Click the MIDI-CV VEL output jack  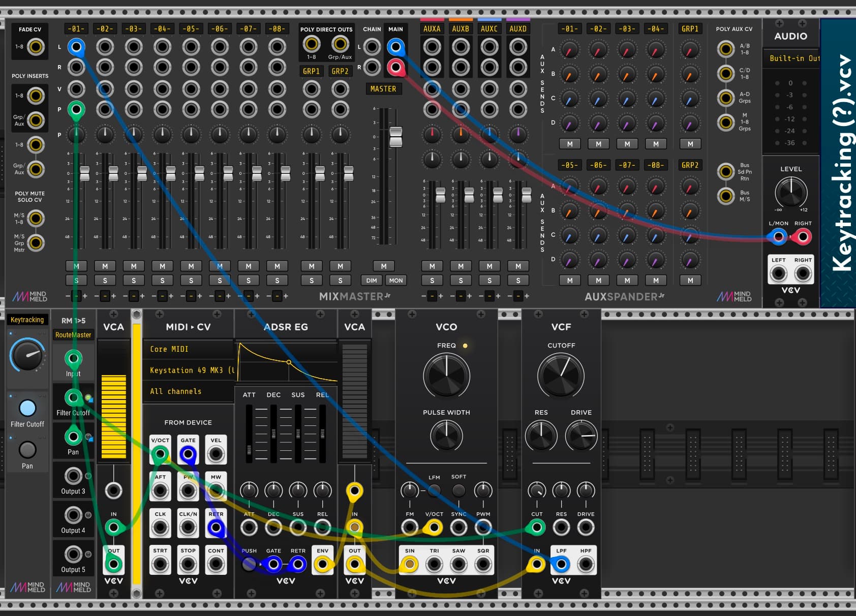[216, 453]
